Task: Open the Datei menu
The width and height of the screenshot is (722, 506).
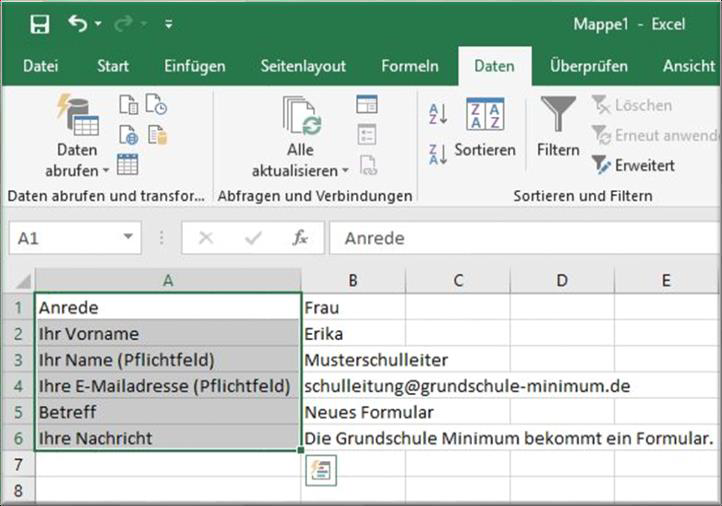Action: pyautogui.click(x=40, y=66)
